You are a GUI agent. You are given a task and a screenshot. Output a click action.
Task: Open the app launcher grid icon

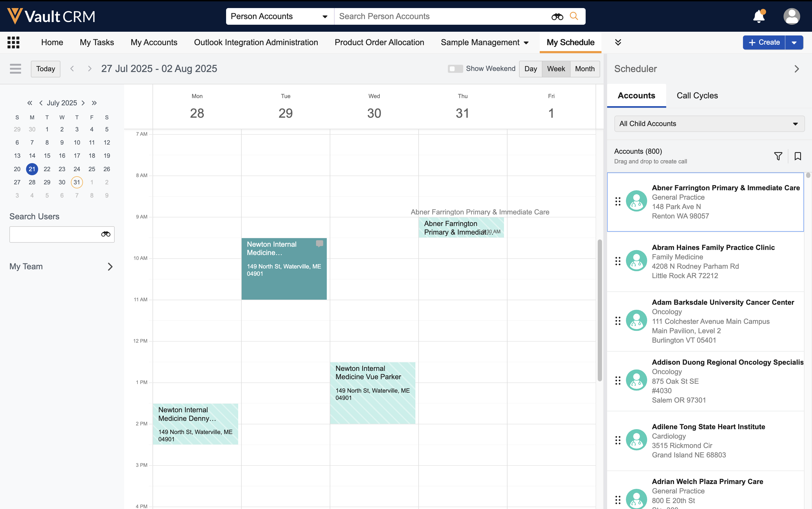(13, 42)
